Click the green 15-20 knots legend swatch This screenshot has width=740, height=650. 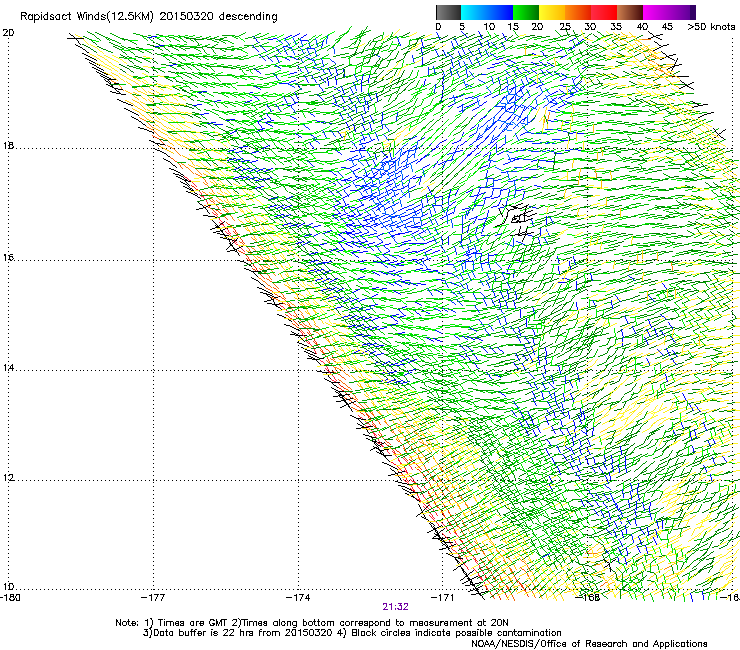click(526, 12)
